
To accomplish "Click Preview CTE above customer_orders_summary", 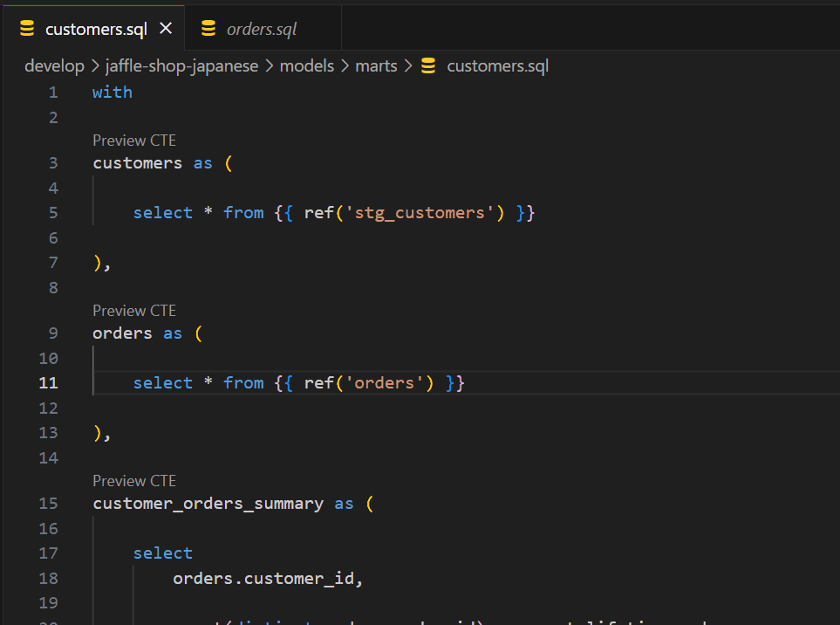I will point(134,481).
